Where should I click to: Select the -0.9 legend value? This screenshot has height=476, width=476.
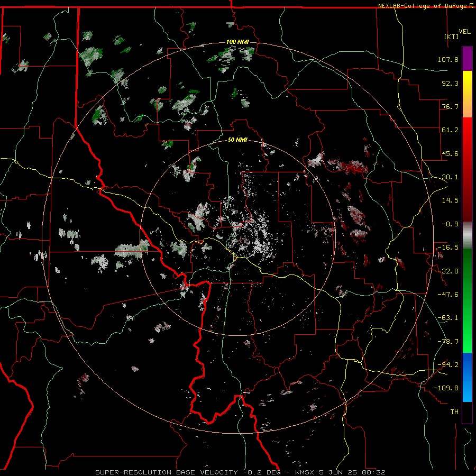pos(450,224)
